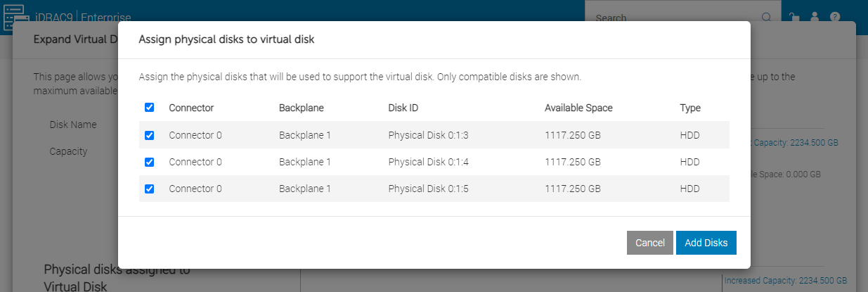
Task: Click the Add Disks button
Action: pyautogui.click(x=706, y=243)
